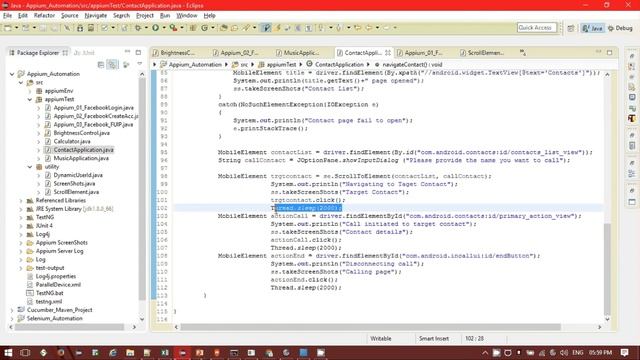Collapse the src folder node
640x360 pixels.
[21, 82]
